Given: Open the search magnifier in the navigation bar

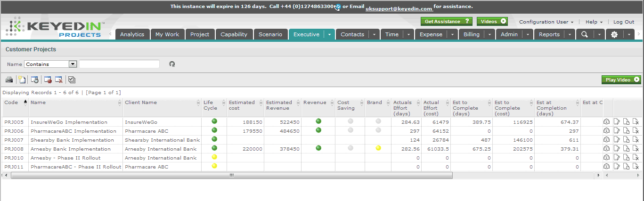Looking at the screenshot, I should [x=584, y=34].
